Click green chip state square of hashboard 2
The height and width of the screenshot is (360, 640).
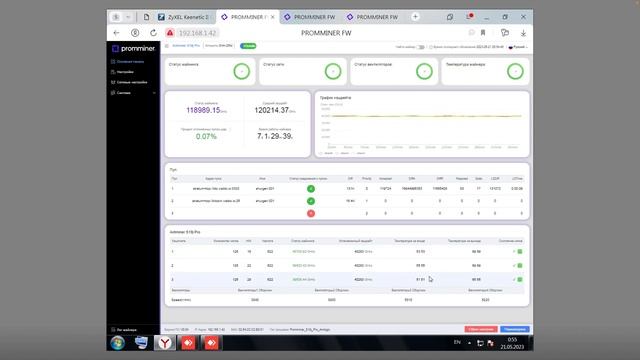[520, 265]
